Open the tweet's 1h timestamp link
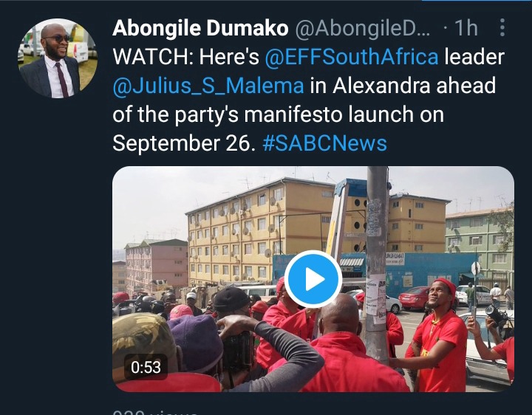The image size is (532, 415). [x=465, y=28]
